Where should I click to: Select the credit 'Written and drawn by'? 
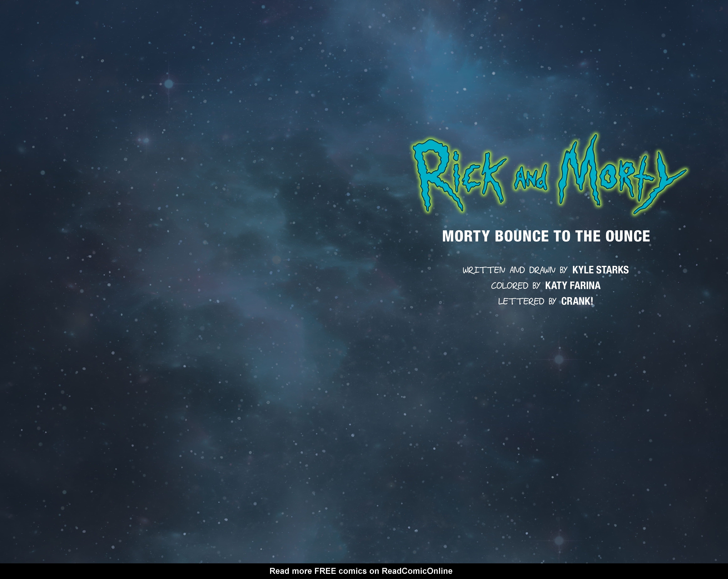pos(515,270)
